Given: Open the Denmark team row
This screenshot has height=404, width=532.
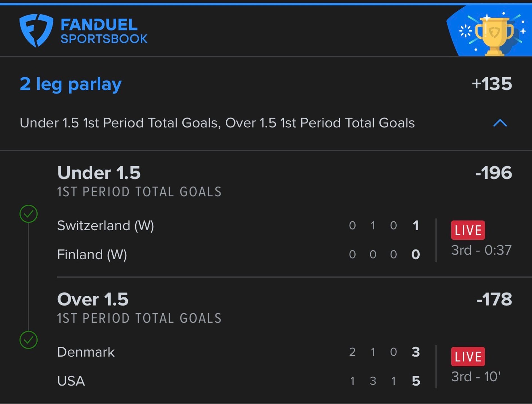Looking at the screenshot, I should (239, 352).
